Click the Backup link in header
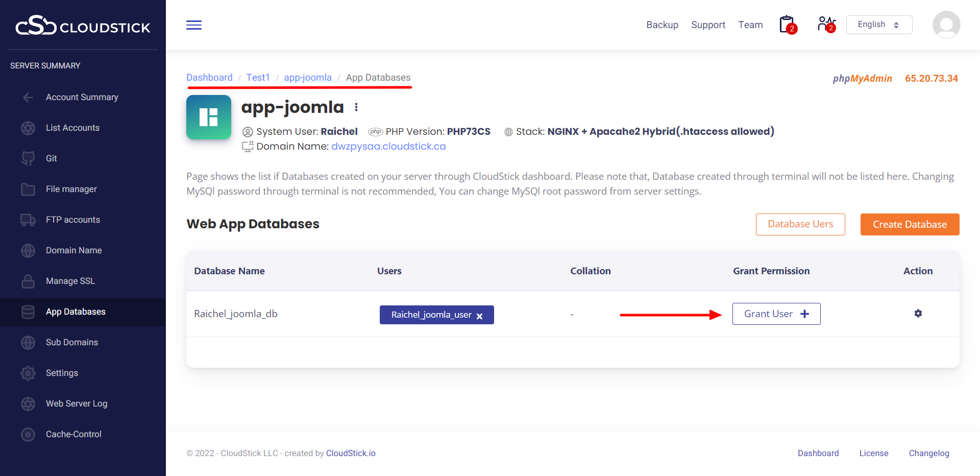This screenshot has width=980, height=476. [662, 25]
